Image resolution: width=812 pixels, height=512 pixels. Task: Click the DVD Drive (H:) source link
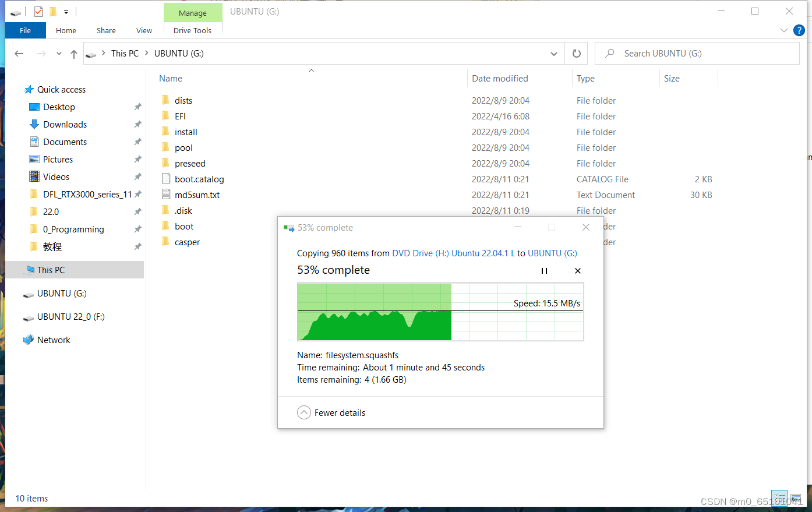click(453, 253)
